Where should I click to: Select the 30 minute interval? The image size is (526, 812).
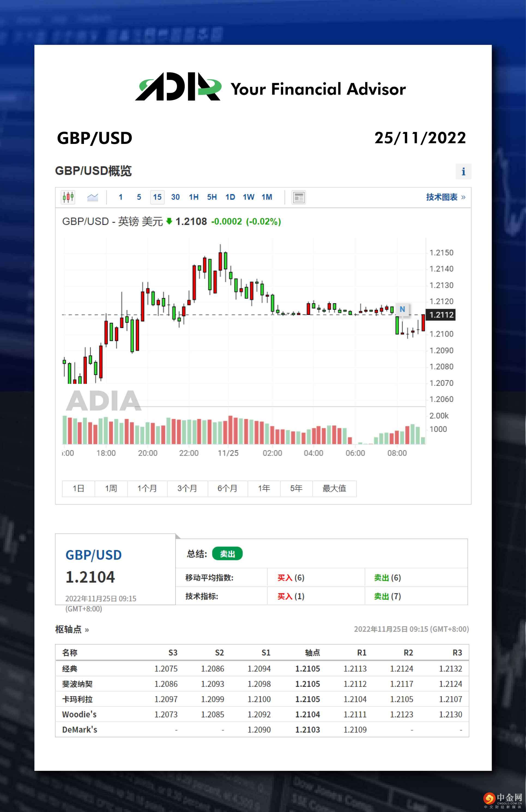point(175,197)
